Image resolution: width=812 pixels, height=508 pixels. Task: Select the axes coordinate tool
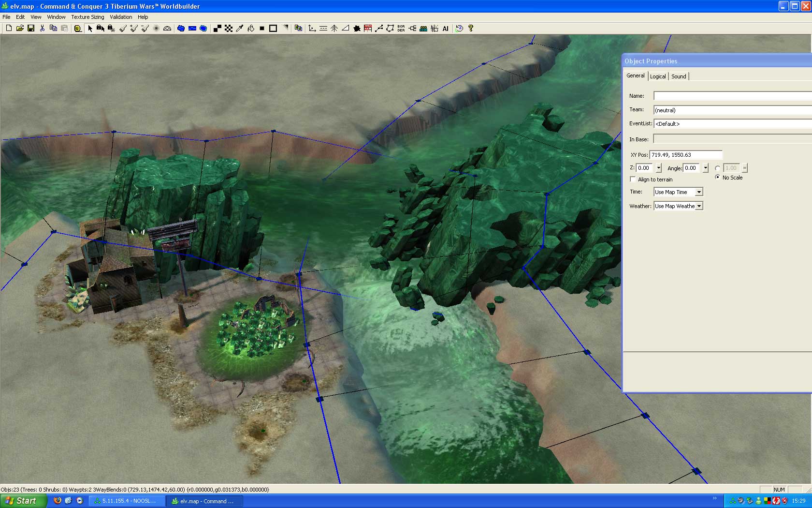click(x=312, y=29)
